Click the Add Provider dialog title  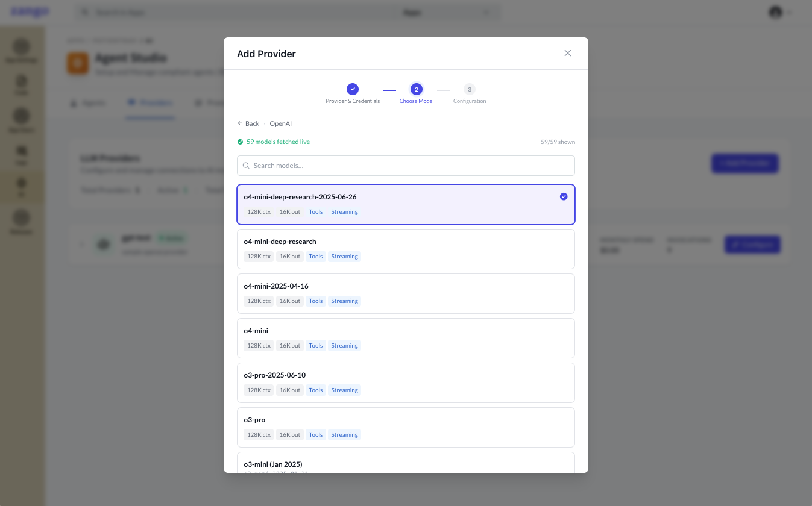pos(266,54)
